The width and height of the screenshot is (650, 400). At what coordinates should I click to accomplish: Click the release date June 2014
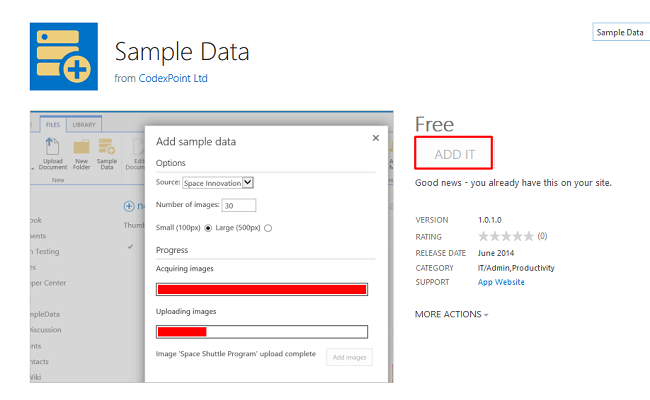pyautogui.click(x=496, y=253)
